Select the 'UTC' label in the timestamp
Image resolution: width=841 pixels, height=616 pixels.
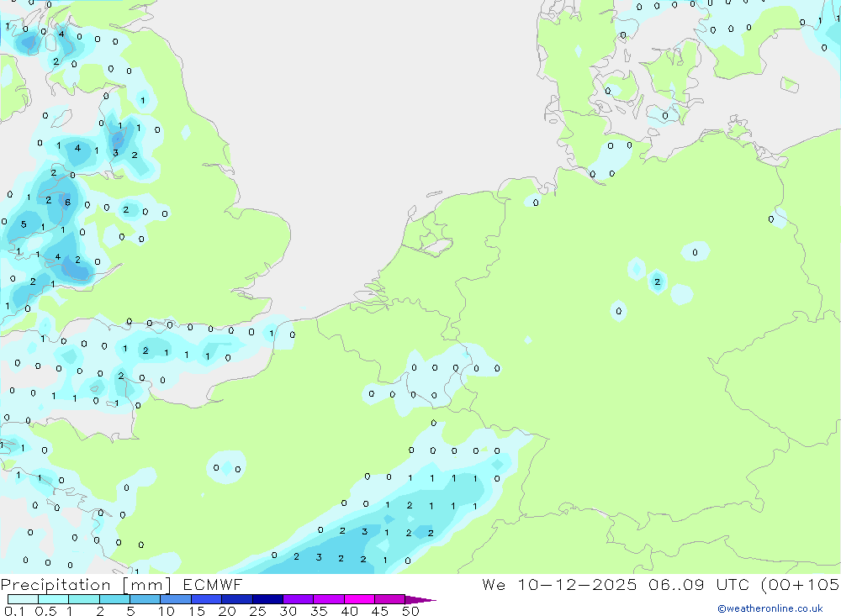point(733,585)
